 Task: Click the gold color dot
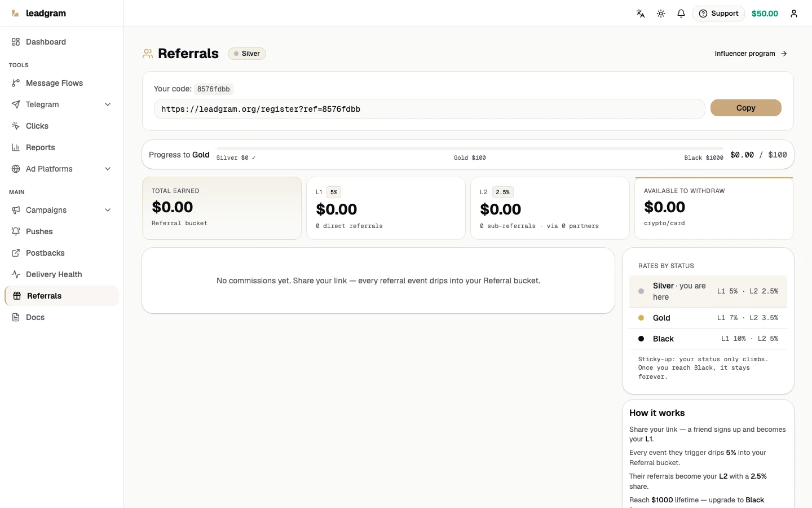[x=641, y=318]
